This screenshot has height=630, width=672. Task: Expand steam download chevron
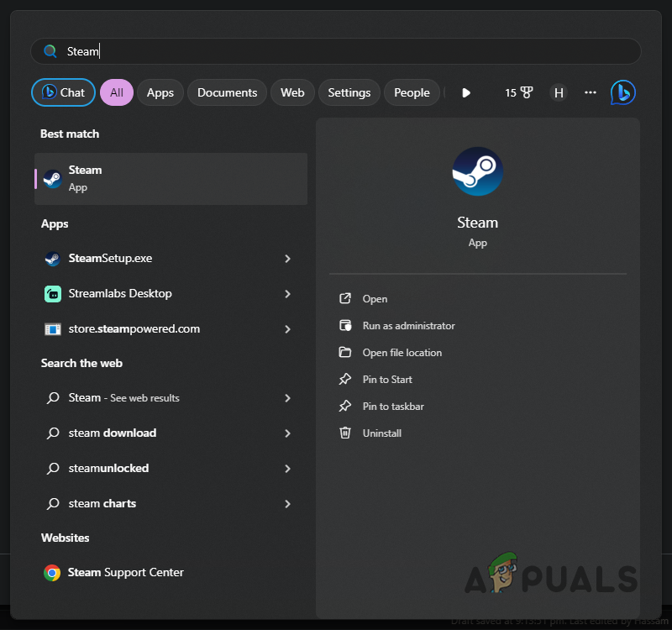pyautogui.click(x=287, y=433)
